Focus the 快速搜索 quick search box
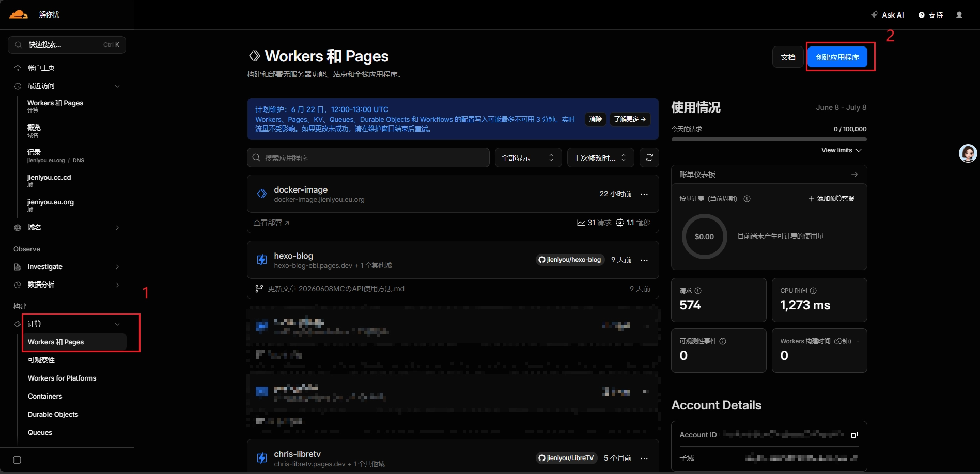Viewport: 980px width, 474px height. click(67, 45)
